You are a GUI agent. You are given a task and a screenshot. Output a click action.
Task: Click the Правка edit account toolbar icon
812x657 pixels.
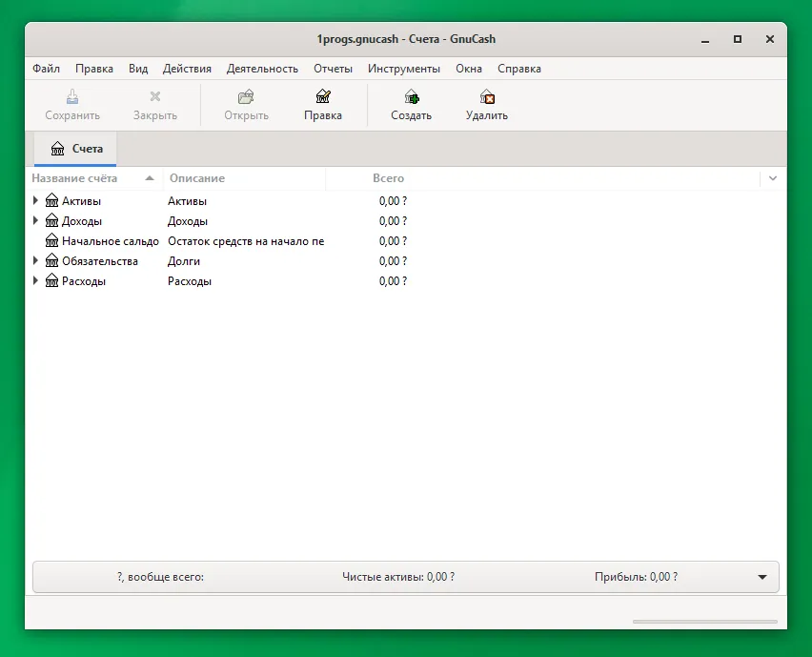pos(323,96)
